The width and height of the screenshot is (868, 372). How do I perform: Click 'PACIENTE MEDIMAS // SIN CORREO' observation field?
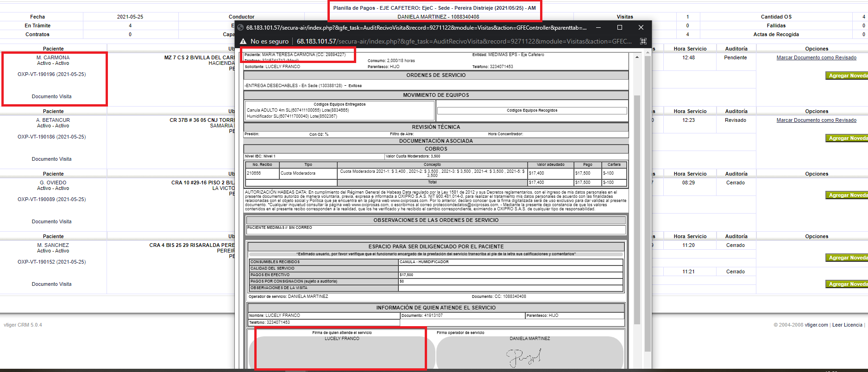pyautogui.click(x=436, y=230)
